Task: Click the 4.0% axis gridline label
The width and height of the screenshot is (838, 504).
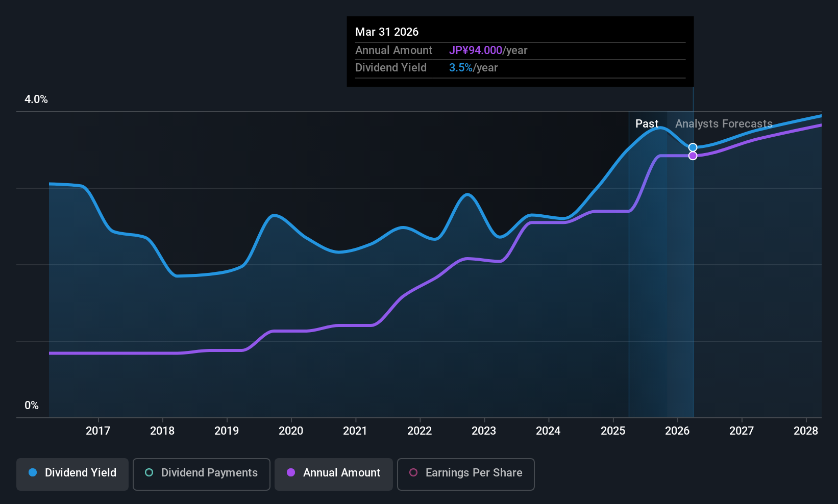Action: [x=36, y=99]
